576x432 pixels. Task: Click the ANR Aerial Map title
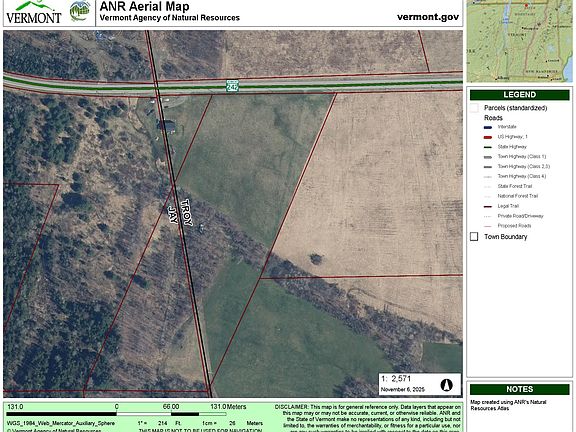click(144, 6)
